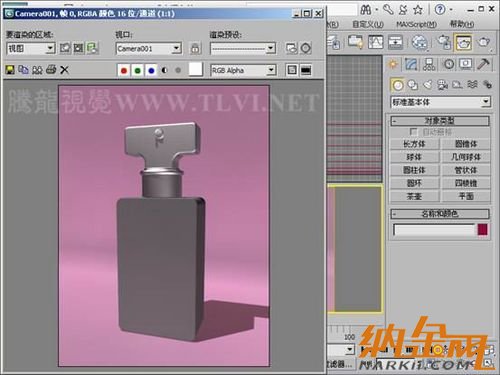Toggle UI black frame button in render window
The image size is (500, 375).
coord(306,70)
